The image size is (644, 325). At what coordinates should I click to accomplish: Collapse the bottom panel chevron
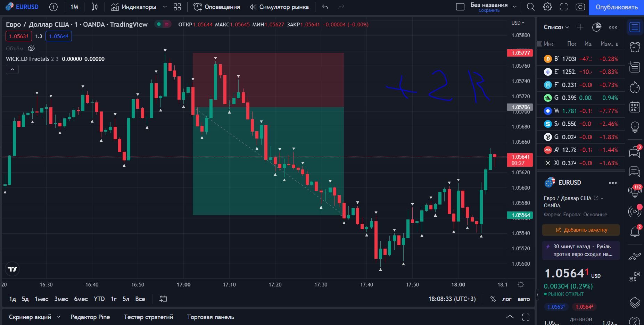[509, 317]
